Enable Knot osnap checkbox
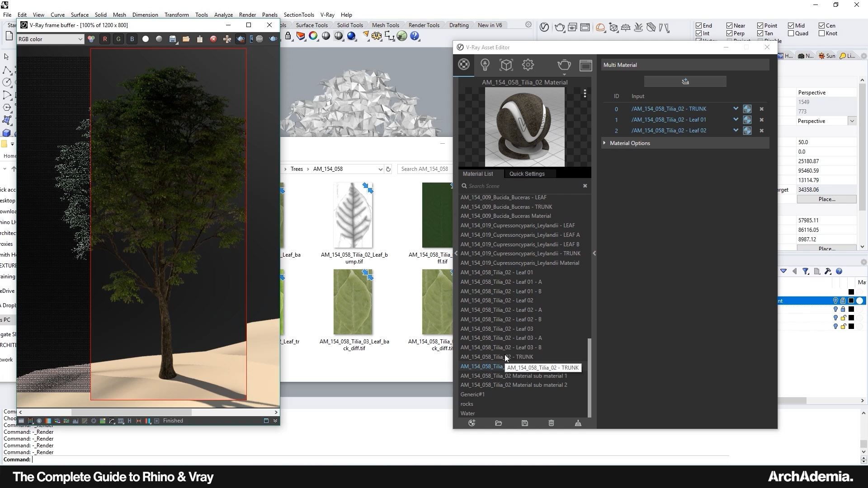 coord(822,33)
